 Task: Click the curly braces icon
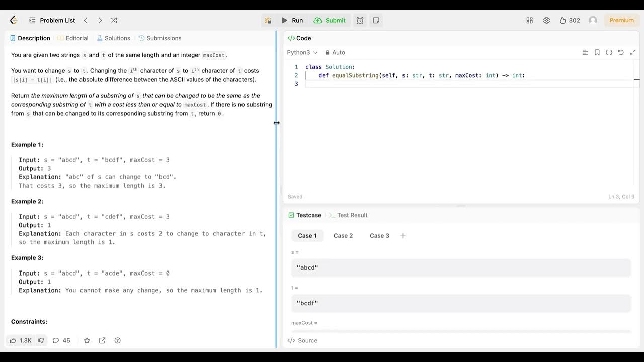[x=609, y=52]
